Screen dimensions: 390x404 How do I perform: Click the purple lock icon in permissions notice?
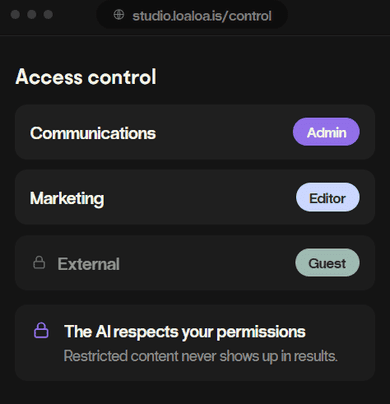click(x=41, y=330)
